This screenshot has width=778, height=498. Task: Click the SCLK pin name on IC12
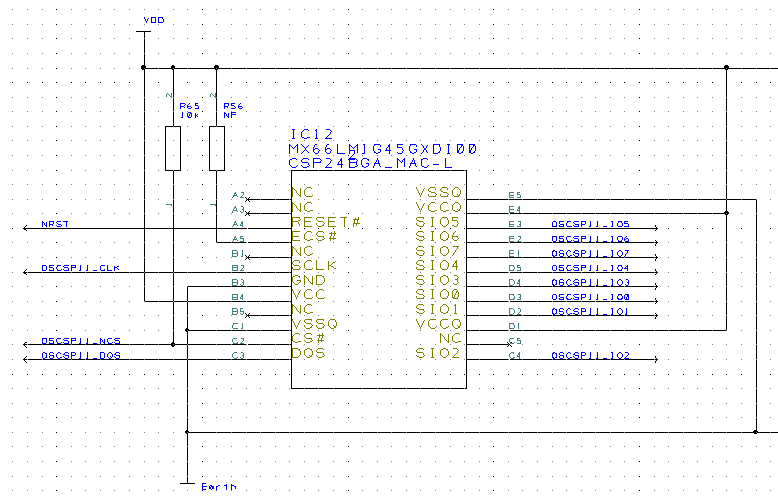315,265
